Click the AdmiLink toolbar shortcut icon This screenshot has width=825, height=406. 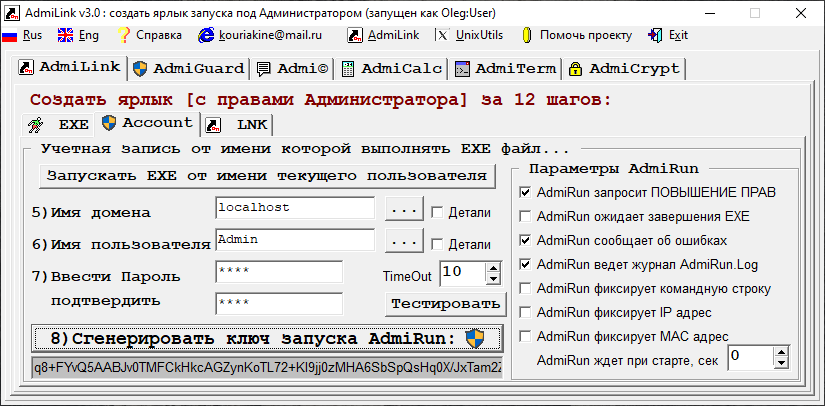[356, 35]
